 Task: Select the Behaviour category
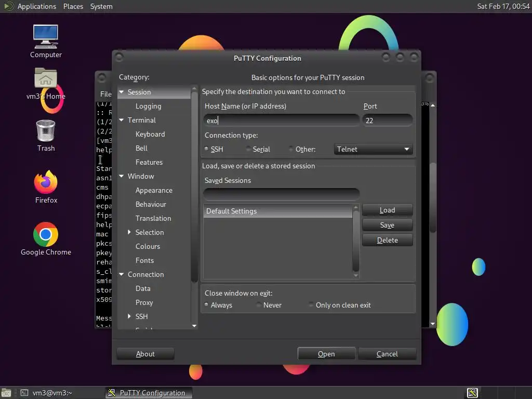tap(151, 204)
